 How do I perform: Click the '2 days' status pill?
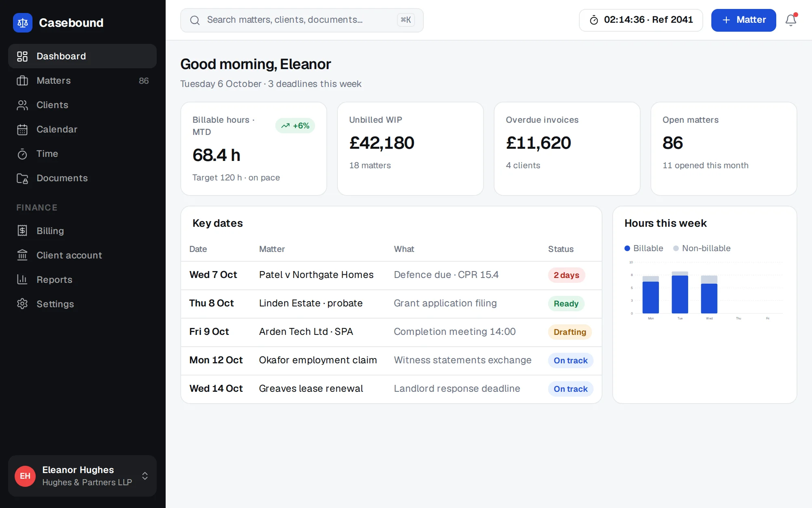click(x=566, y=275)
